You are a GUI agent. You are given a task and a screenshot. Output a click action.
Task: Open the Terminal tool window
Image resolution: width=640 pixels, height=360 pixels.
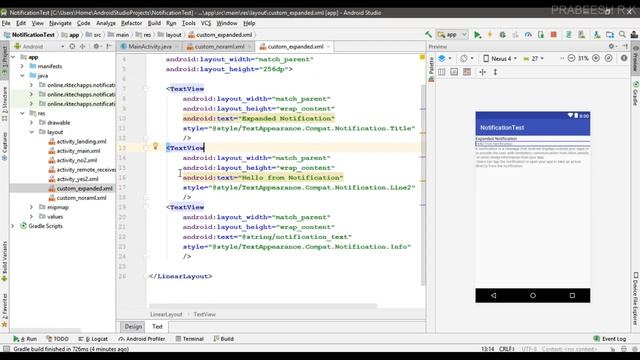[x=189, y=339]
